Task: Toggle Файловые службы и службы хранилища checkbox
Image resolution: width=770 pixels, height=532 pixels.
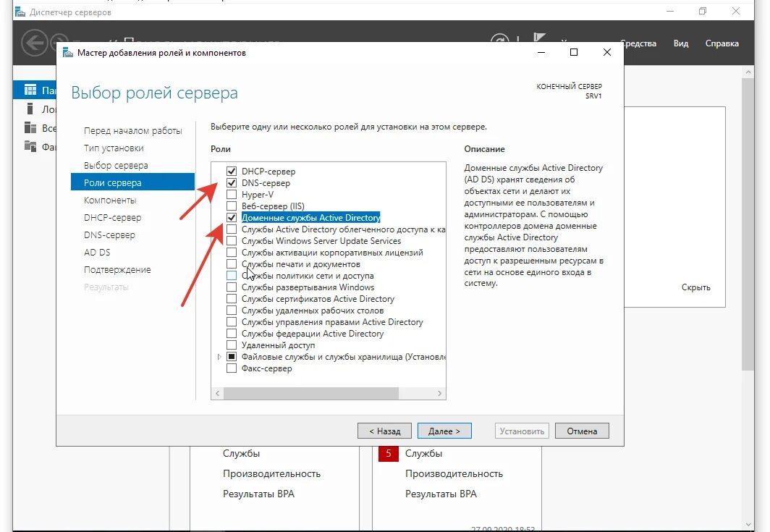Action: [232, 357]
